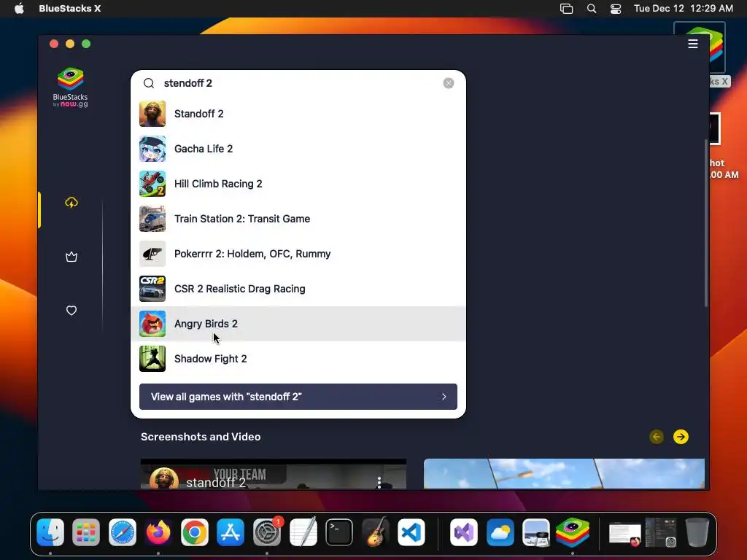View all games with "stendoff 2"

298,397
